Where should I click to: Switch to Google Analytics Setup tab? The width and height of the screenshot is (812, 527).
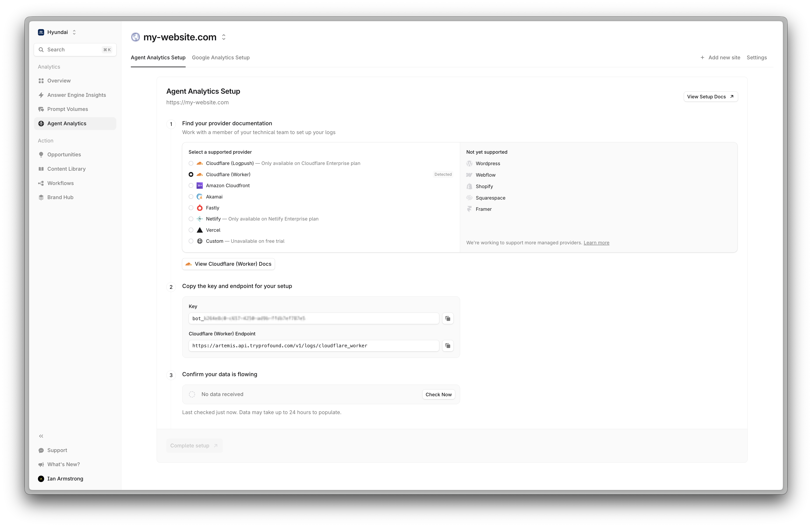click(x=220, y=58)
